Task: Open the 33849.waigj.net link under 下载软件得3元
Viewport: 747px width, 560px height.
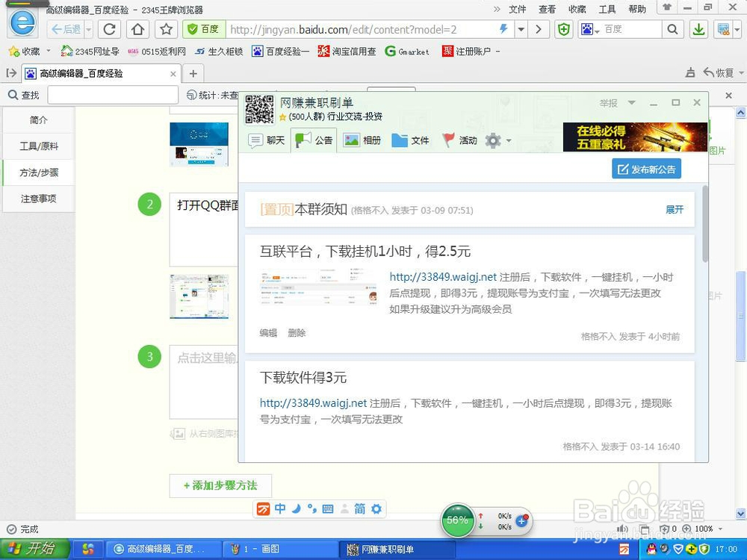Action: tap(314, 403)
